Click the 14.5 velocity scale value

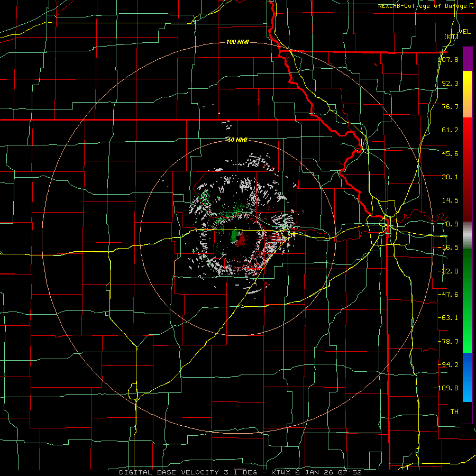click(450, 200)
